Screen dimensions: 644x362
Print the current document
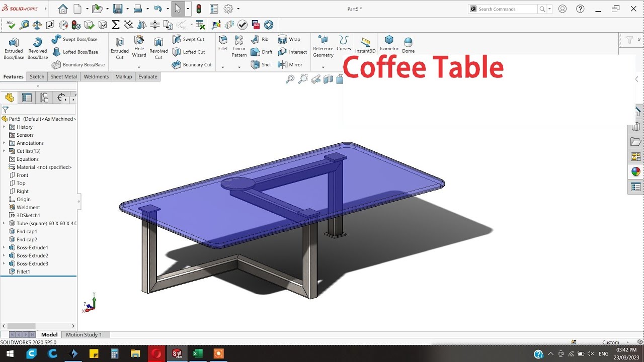click(x=138, y=9)
